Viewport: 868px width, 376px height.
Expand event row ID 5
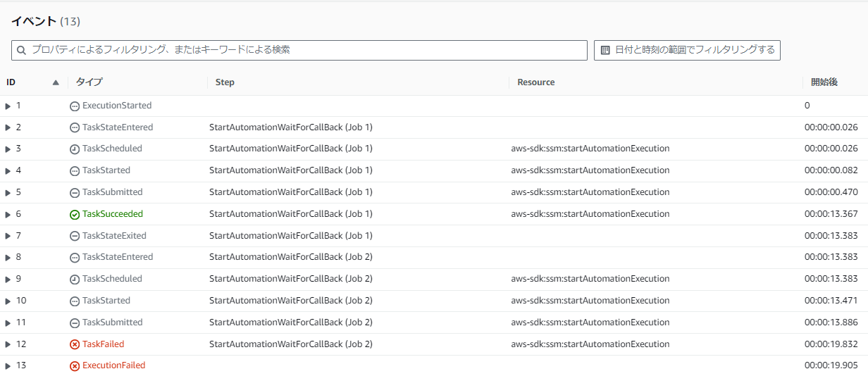[x=8, y=192]
